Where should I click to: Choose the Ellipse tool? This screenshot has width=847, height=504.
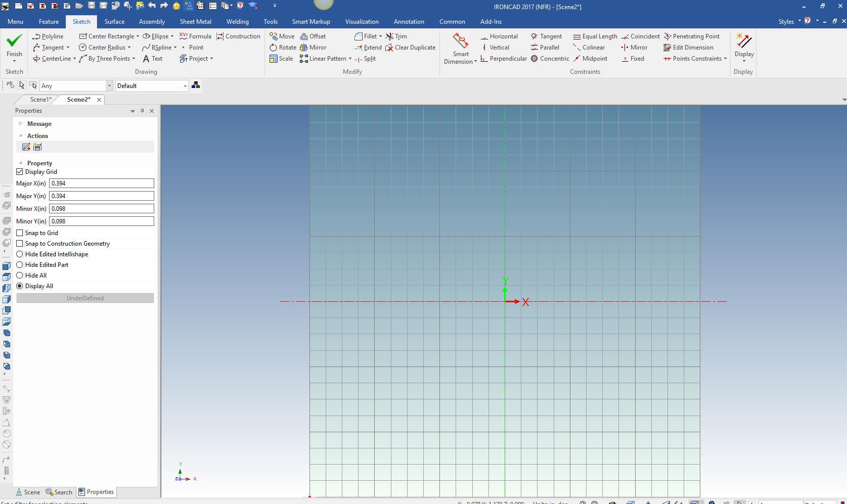coord(156,36)
